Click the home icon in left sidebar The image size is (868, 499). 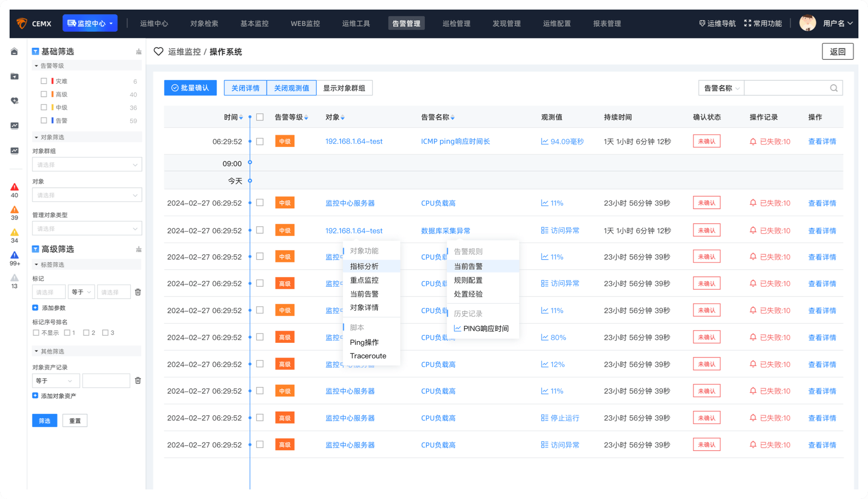14,52
